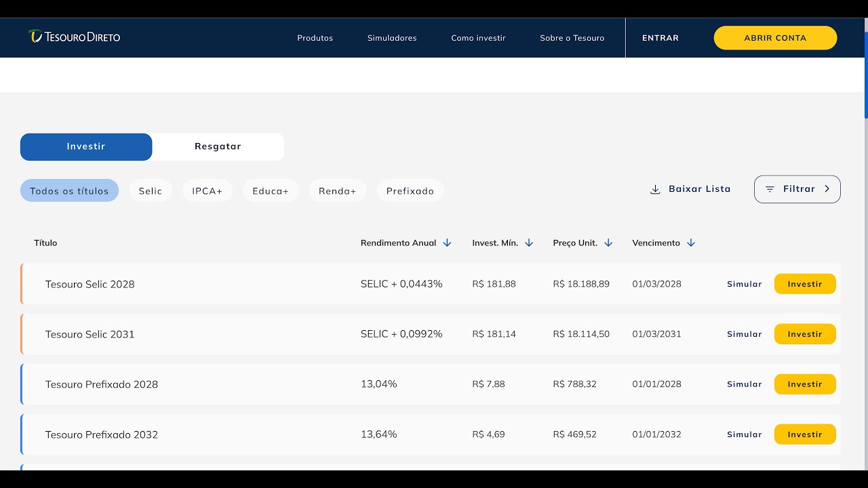
Task: Sort by Invest. Mín. arrow
Action: point(529,243)
